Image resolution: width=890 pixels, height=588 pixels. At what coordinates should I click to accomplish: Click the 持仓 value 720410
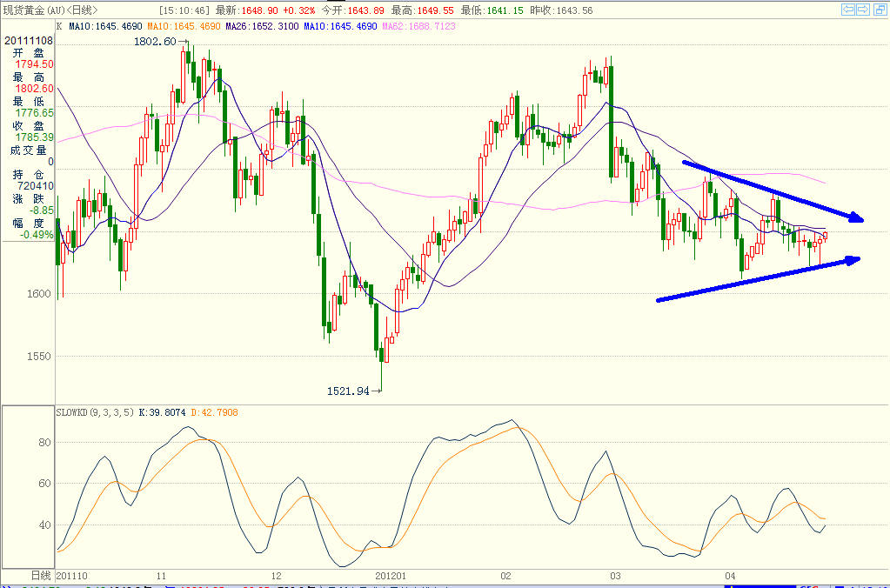pyautogui.click(x=36, y=186)
